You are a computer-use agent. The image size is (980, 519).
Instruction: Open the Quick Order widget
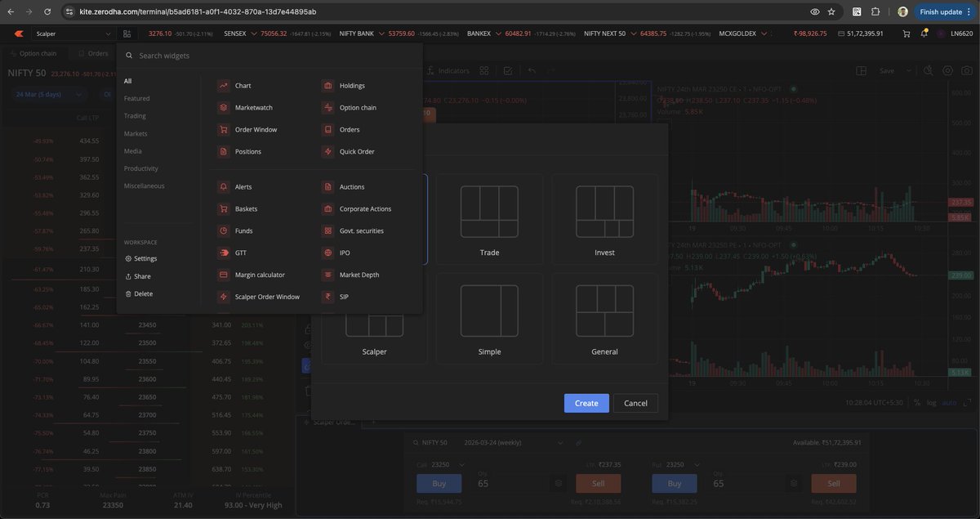[x=349, y=152]
